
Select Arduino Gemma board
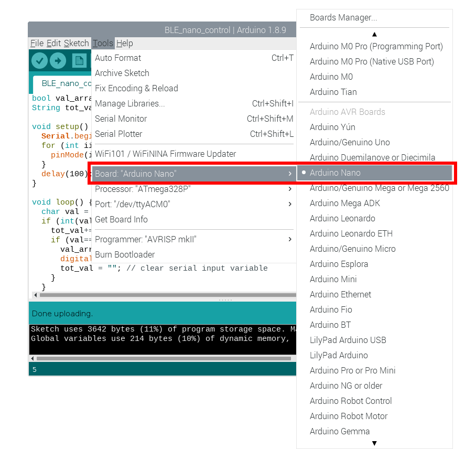[374, 431]
